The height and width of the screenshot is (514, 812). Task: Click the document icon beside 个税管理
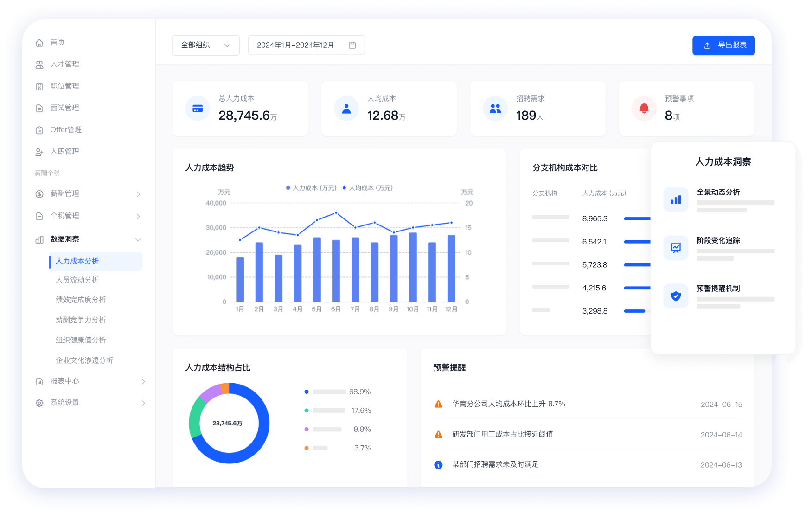coord(39,216)
